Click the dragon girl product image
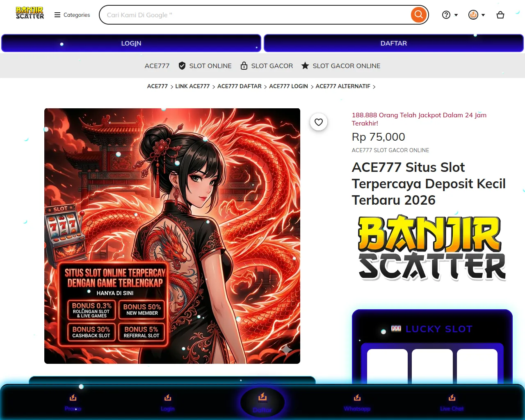The image size is (525, 420). point(172,236)
